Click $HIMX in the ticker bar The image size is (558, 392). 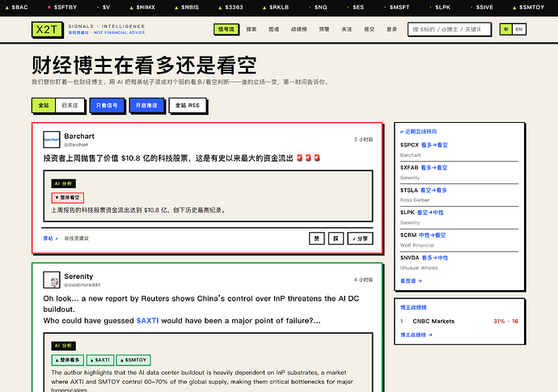coord(142,7)
